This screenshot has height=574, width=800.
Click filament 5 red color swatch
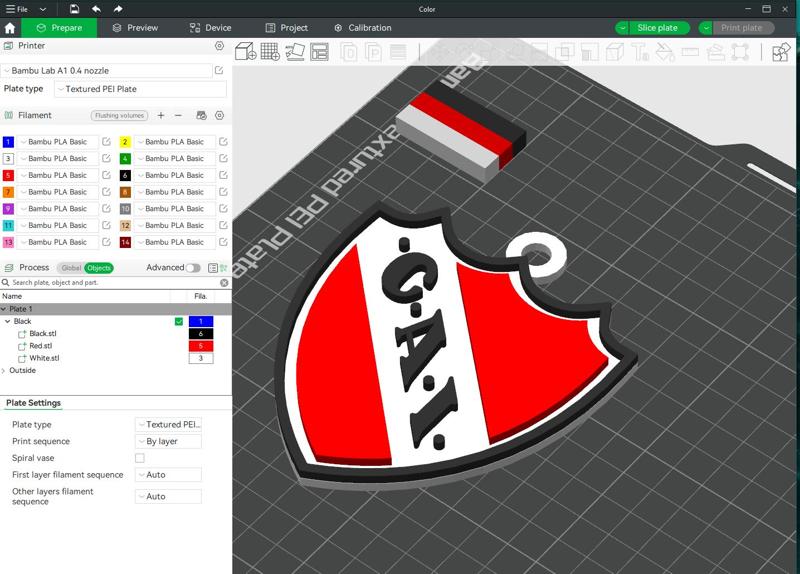click(8, 175)
